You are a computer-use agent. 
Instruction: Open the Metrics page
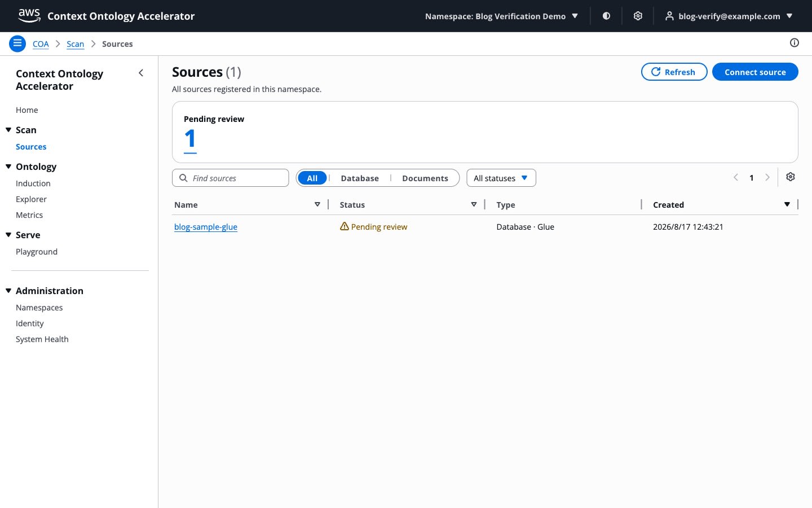pos(29,215)
